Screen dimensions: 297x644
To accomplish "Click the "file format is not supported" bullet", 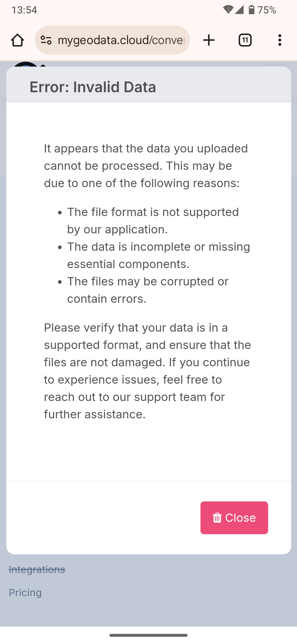I will (153, 221).
